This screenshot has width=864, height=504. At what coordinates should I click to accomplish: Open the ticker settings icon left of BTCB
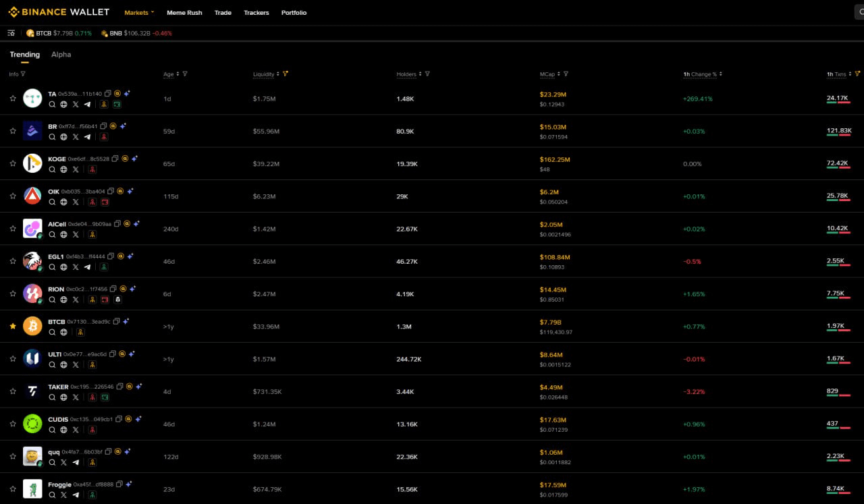coord(11,33)
